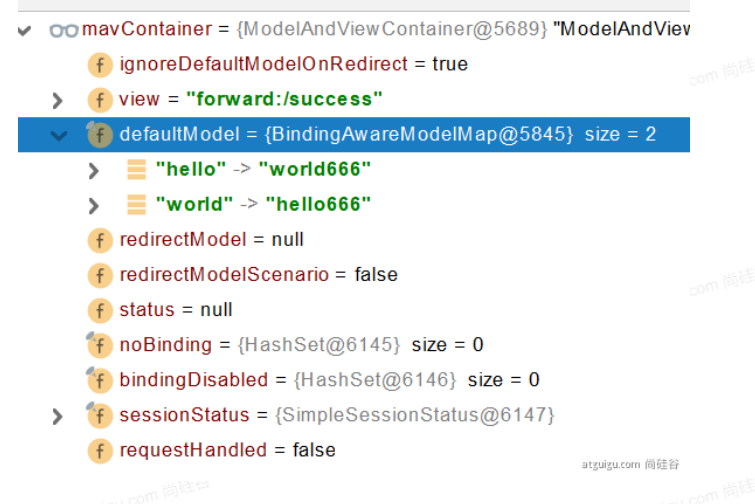
Task: Collapse the mavContainer variable node
Action: (25, 30)
